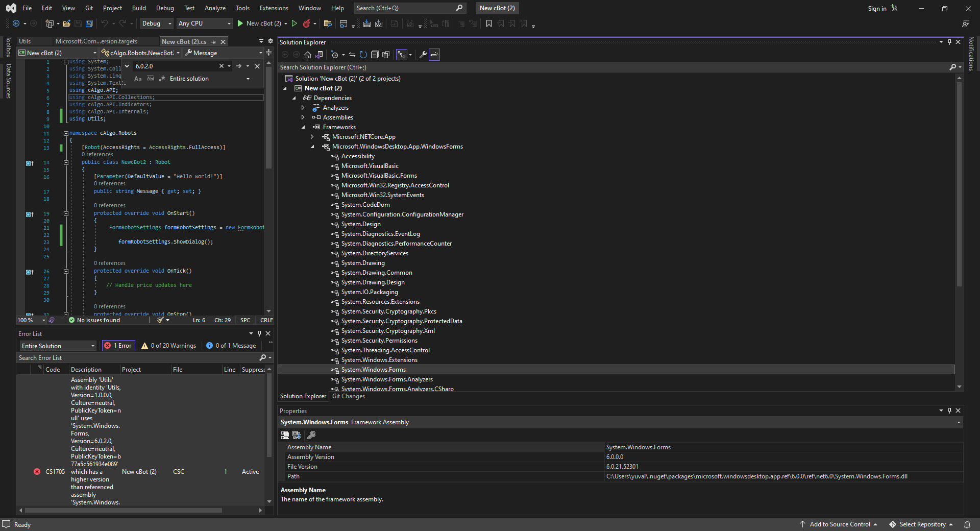
Task: Click the Find in Files toolbar icon
Action: coord(328,23)
